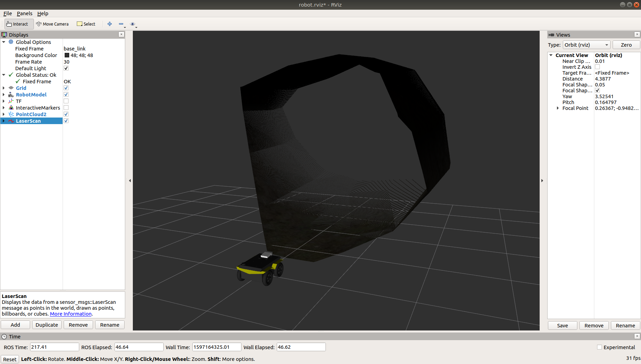Disable the PointCloud2 display checkbox
The height and width of the screenshot is (364, 641).
[66, 114]
